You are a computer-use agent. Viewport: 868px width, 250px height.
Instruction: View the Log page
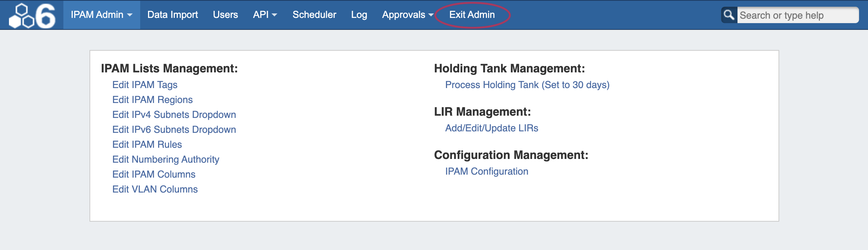(x=359, y=15)
